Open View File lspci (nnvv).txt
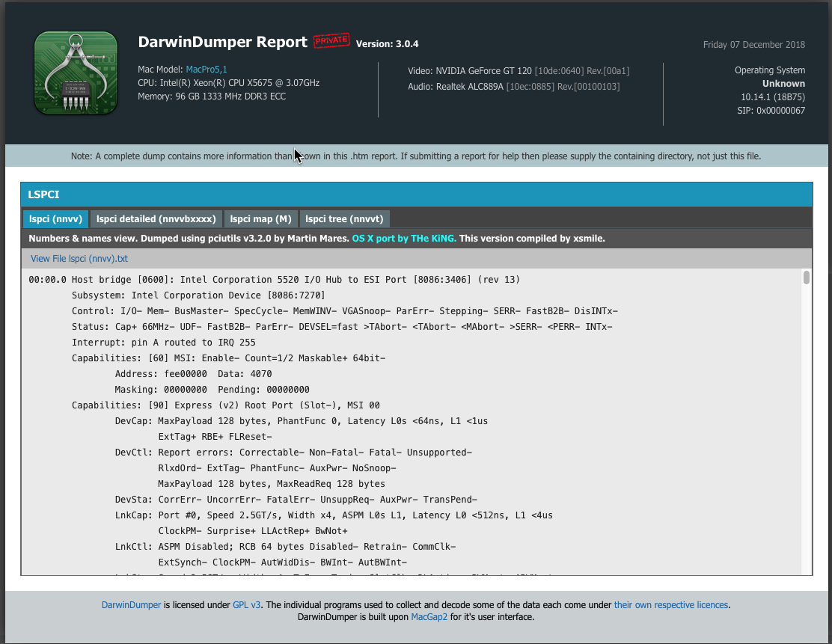The height and width of the screenshot is (644, 832). pyautogui.click(x=79, y=259)
